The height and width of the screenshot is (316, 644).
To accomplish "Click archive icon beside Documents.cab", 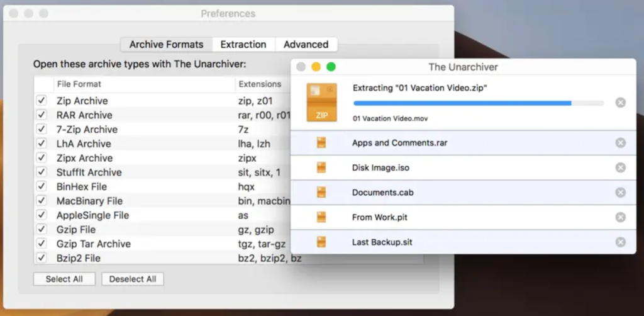I will pyautogui.click(x=321, y=193).
